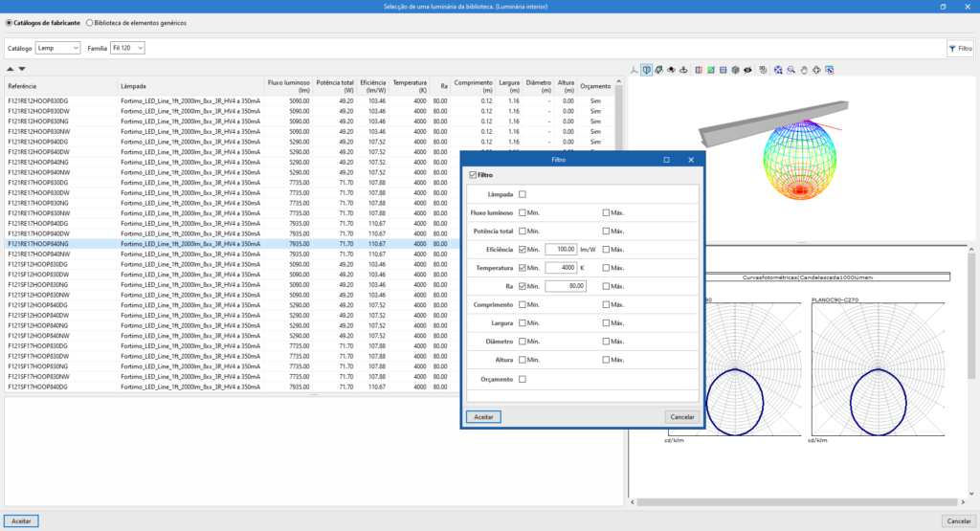The width and height of the screenshot is (980, 531).
Task: Select the pan hand tool
Action: (x=804, y=70)
